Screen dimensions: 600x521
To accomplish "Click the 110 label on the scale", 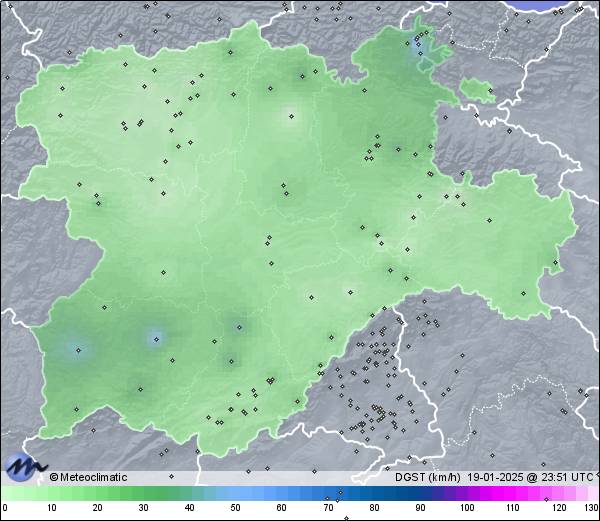I will 513,508.
